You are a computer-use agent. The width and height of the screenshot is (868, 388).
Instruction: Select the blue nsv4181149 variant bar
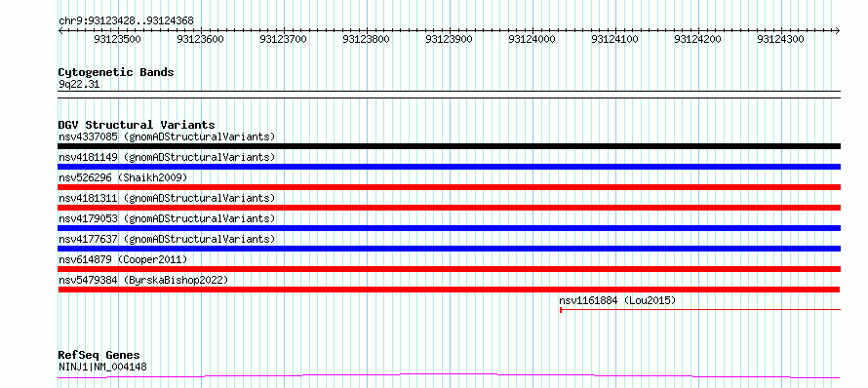pyautogui.click(x=449, y=167)
